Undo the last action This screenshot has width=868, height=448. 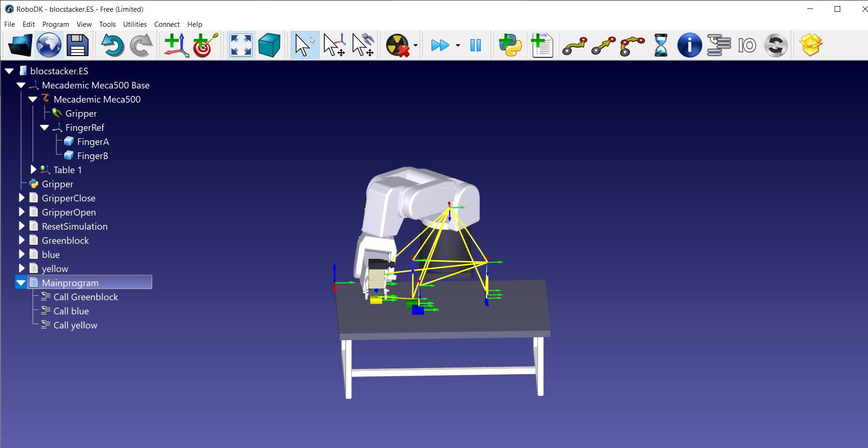pyautogui.click(x=112, y=45)
